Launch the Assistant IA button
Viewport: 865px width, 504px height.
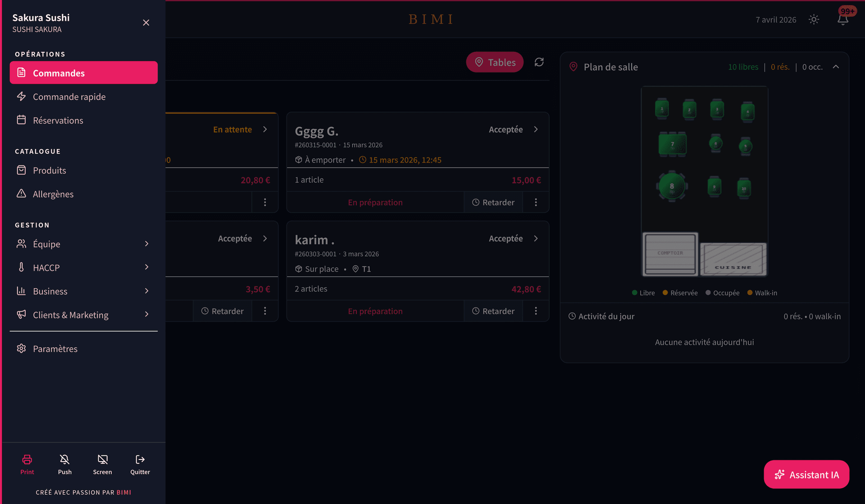pyautogui.click(x=806, y=474)
